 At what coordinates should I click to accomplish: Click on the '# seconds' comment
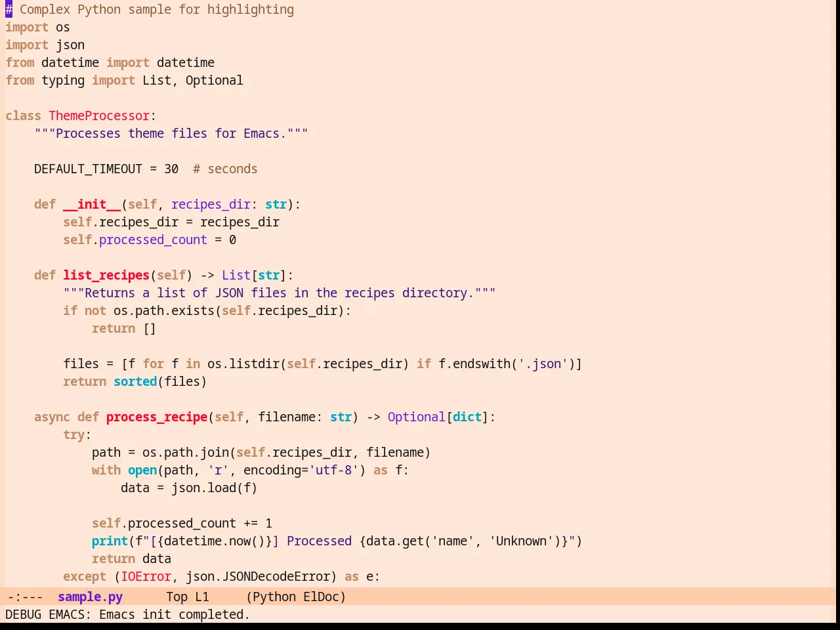coord(225,169)
